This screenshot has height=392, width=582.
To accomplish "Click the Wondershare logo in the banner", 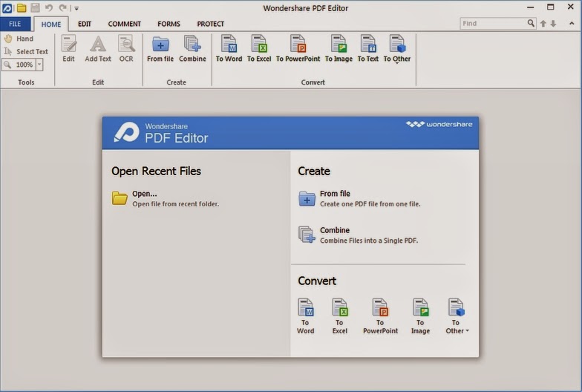I will [439, 124].
